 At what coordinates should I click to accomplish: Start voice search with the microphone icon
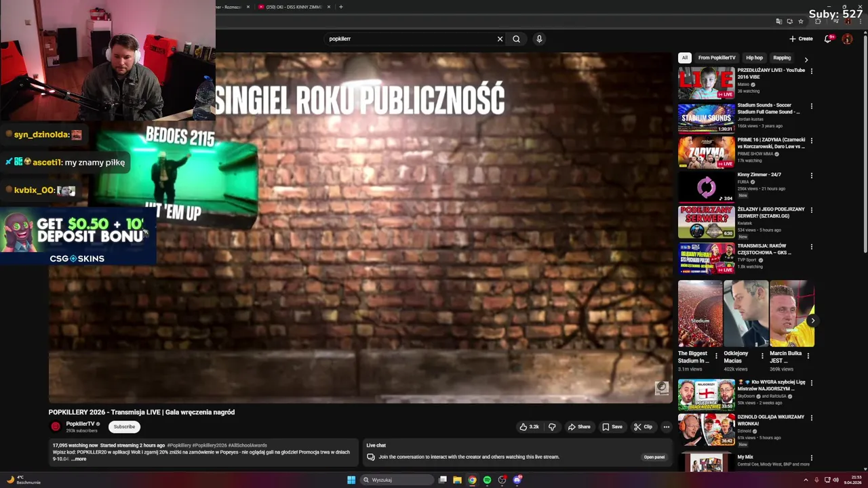click(x=539, y=39)
